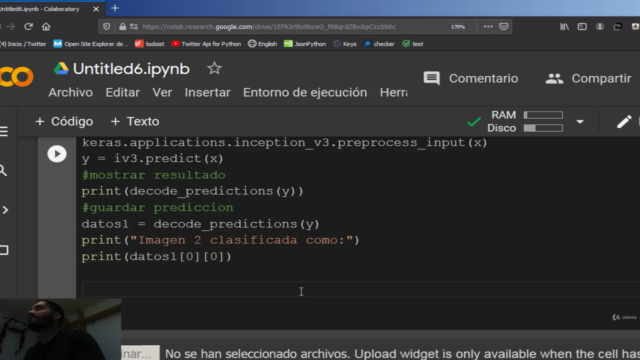Click the site security padlock icon

[x=122, y=27]
